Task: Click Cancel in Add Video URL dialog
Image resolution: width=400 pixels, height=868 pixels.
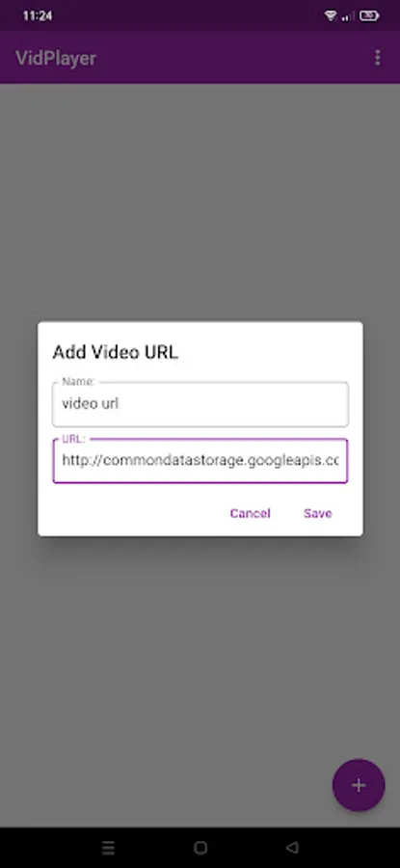Action: pyautogui.click(x=250, y=513)
